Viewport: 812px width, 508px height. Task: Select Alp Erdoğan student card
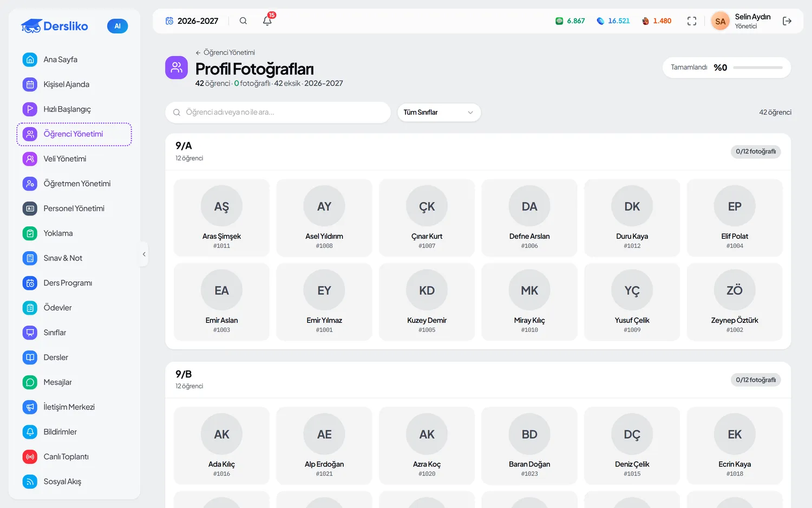(x=324, y=446)
